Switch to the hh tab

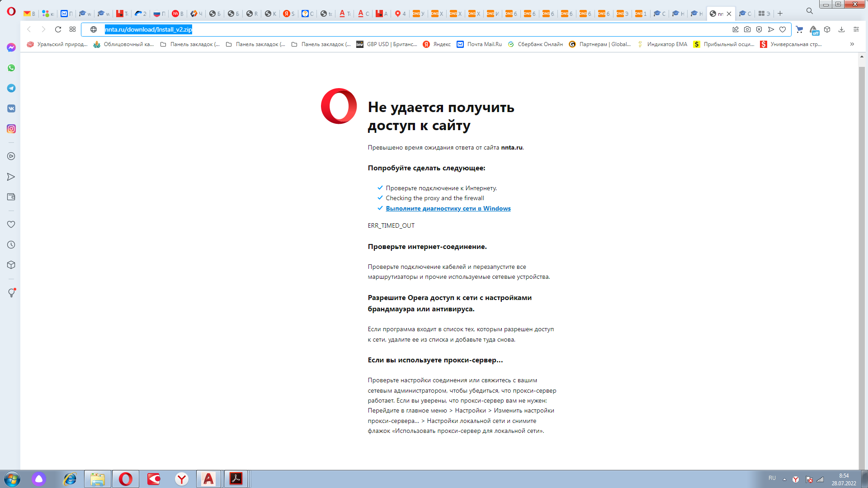tap(178, 14)
